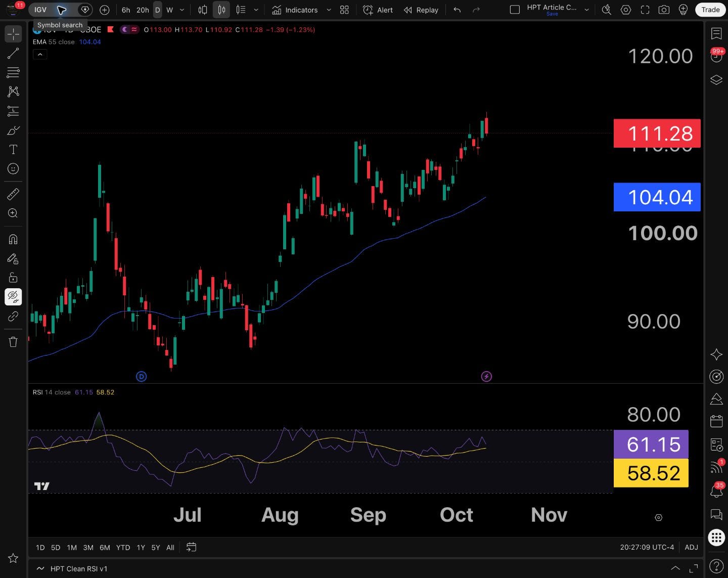This screenshot has width=728, height=578.
Task: Open the go to date calendar
Action: 191,547
